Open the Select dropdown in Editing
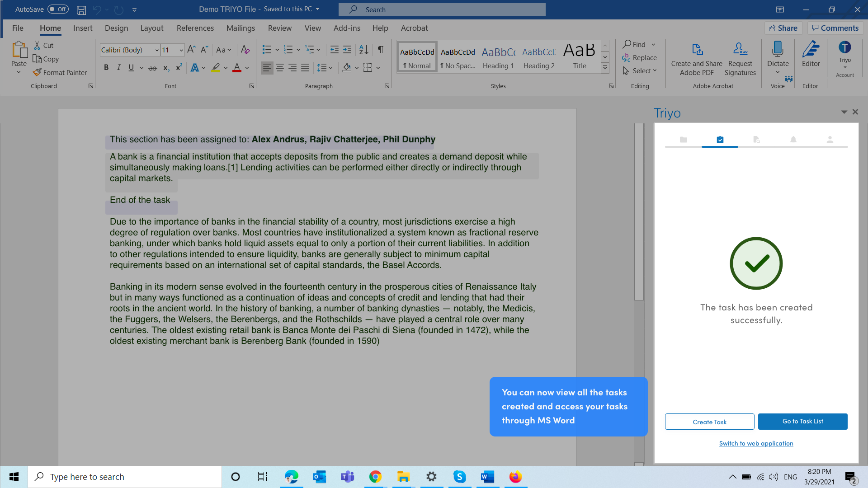868x488 pixels. [x=639, y=71]
